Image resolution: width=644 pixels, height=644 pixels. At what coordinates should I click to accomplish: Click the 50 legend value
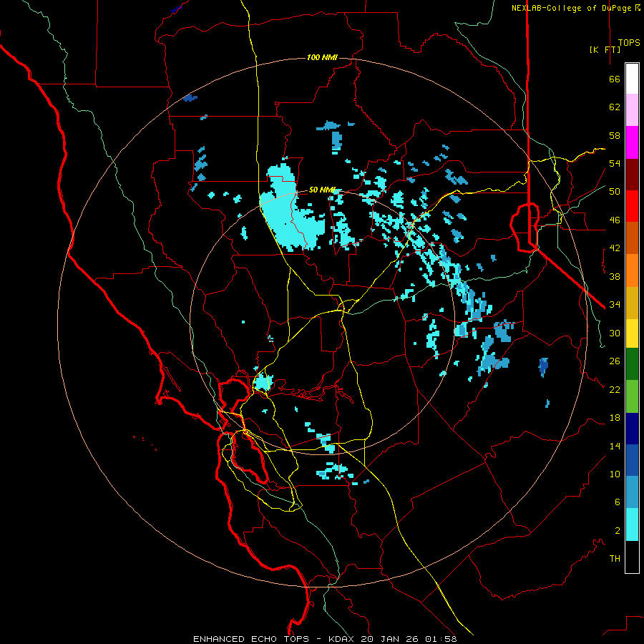(x=615, y=192)
